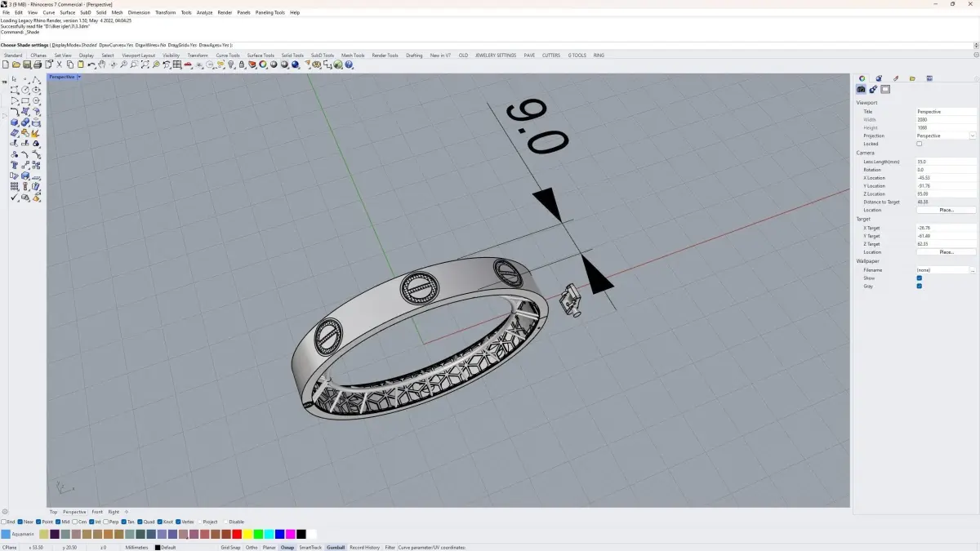Screen dimensions: 980x551
Task: Click the Target Location Place button
Action: [x=946, y=252]
